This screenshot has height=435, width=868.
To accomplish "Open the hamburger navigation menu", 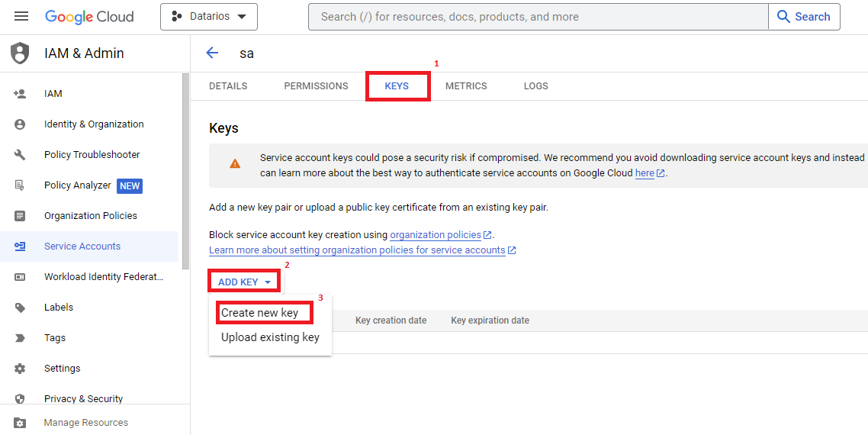I will click(x=21, y=17).
